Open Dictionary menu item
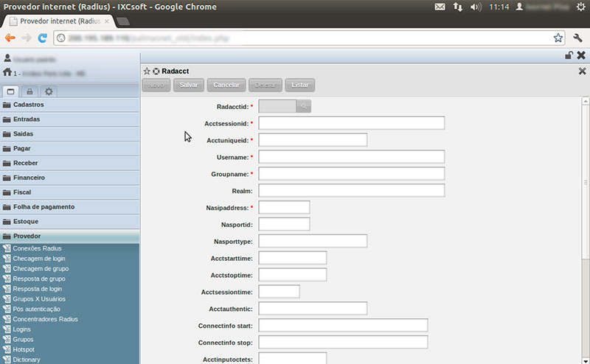Image resolution: width=590 pixels, height=364 pixels. click(27, 360)
